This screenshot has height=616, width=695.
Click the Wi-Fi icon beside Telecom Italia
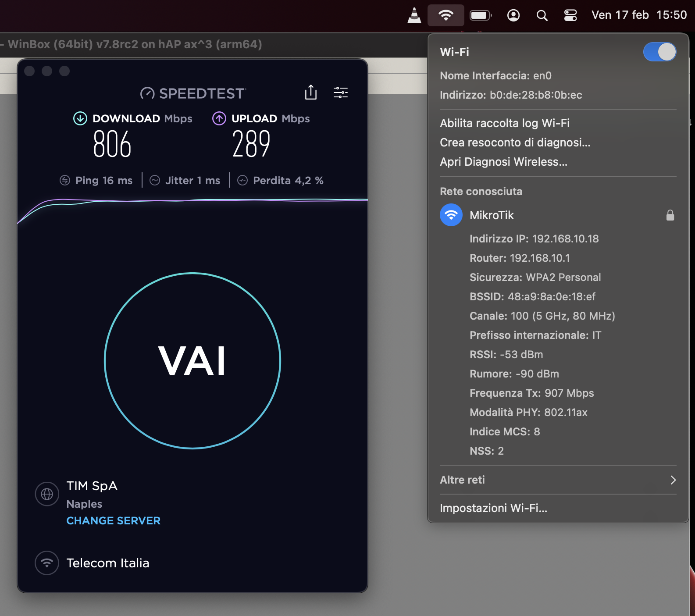[x=47, y=563]
